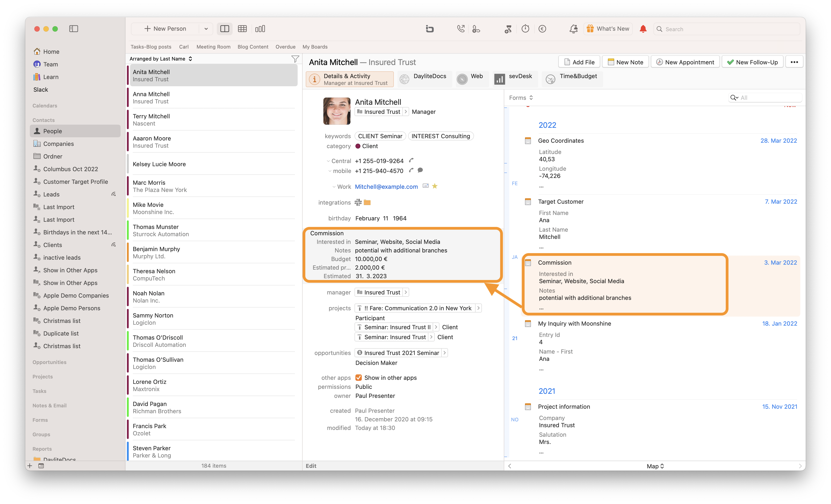Click the back-arrow toolbar icon

pyautogui.click(x=430, y=29)
